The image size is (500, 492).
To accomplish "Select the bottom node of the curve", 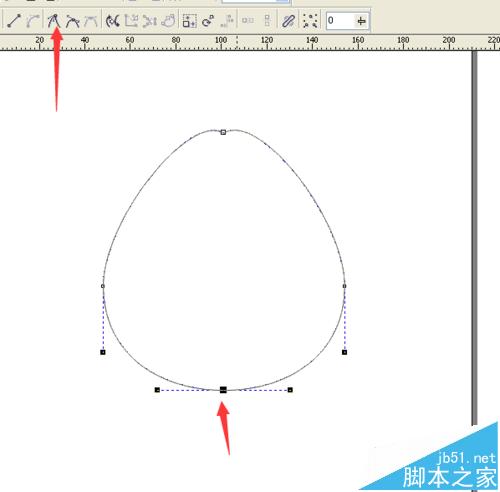I will coord(223,390).
